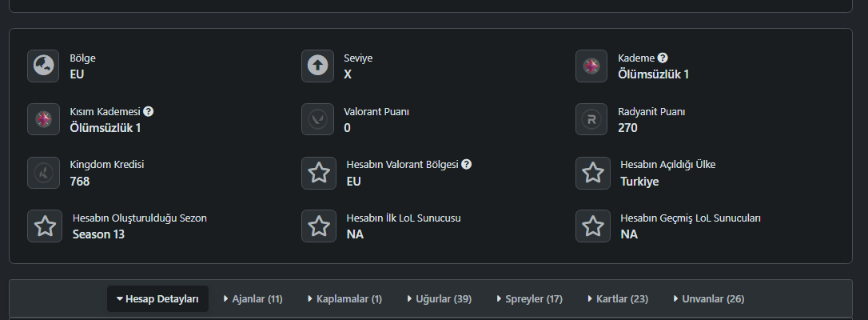
Task: Click the Valorant Puanı currency icon
Action: (x=317, y=119)
